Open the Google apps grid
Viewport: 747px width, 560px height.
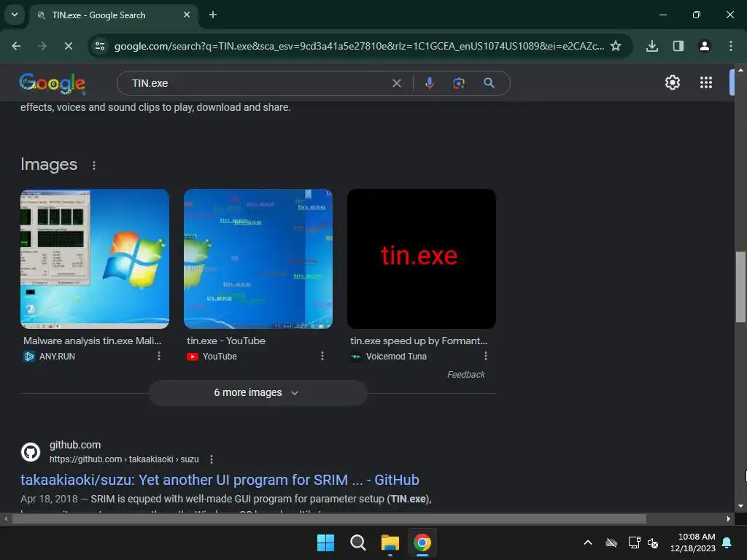[x=706, y=83]
